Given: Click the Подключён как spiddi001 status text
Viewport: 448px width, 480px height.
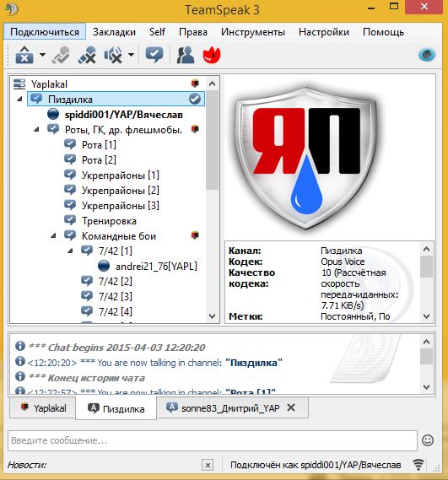Looking at the screenshot, I should tap(316, 465).
